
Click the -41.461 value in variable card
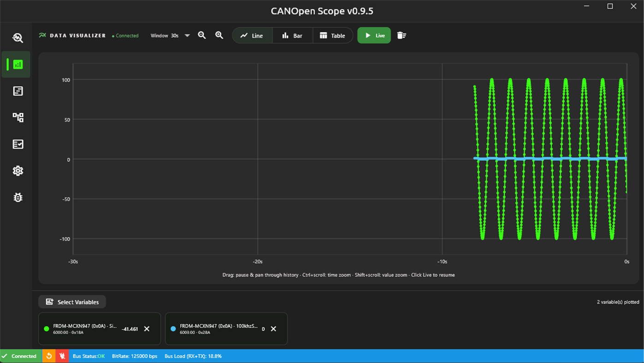tap(130, 329)
